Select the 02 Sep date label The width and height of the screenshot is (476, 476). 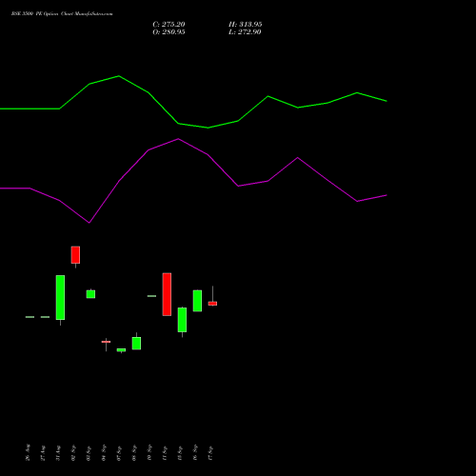click(73, 453)
